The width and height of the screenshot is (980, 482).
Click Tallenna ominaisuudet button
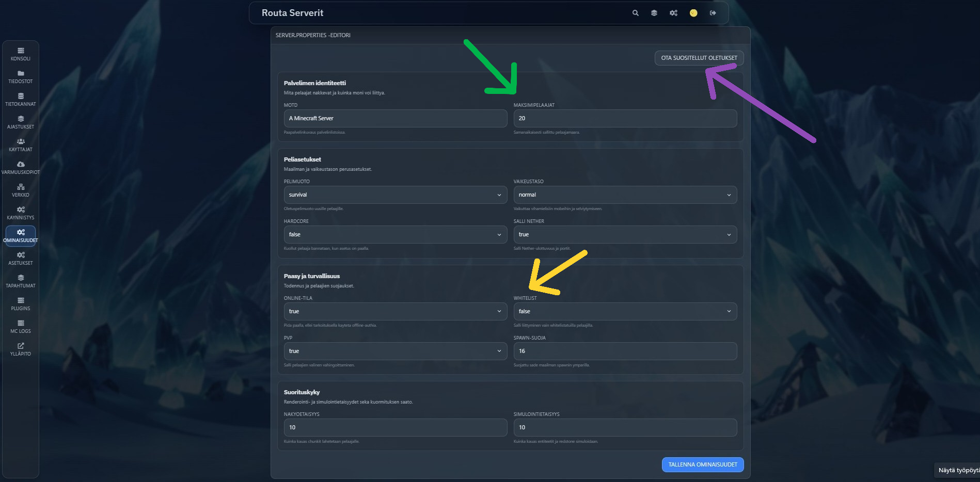pos(702,465)
